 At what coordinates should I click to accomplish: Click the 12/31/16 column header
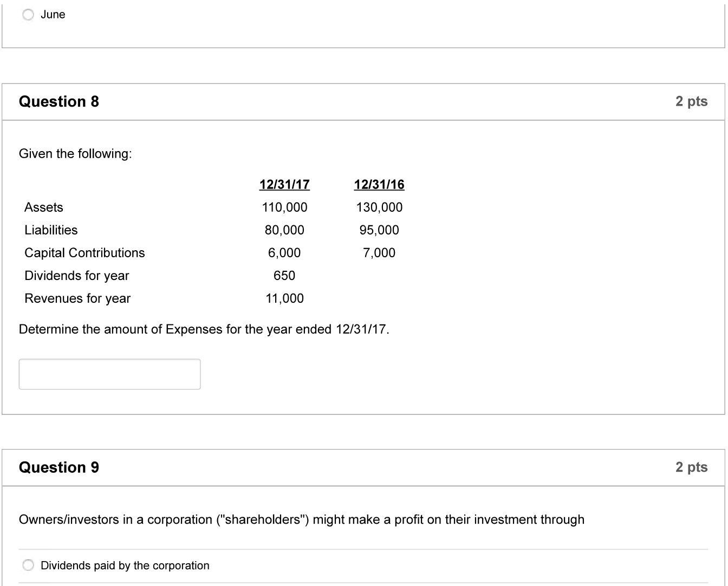(x=379, y=185)
